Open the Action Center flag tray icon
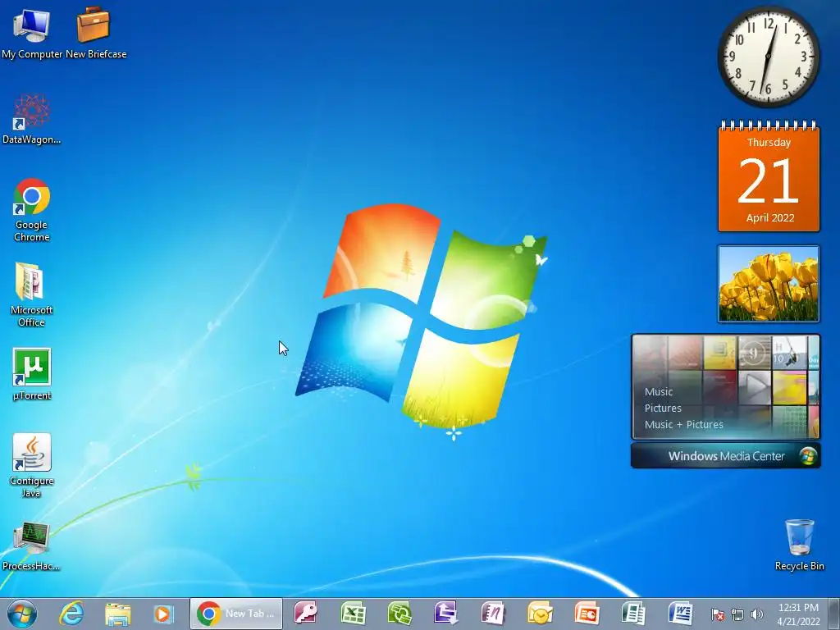This screenshot has height=630, width=840. click(718, 614)
